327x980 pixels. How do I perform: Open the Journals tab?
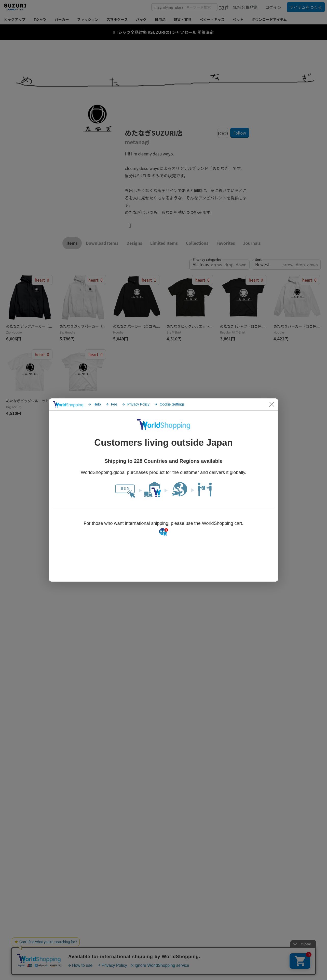pos(252,243)
